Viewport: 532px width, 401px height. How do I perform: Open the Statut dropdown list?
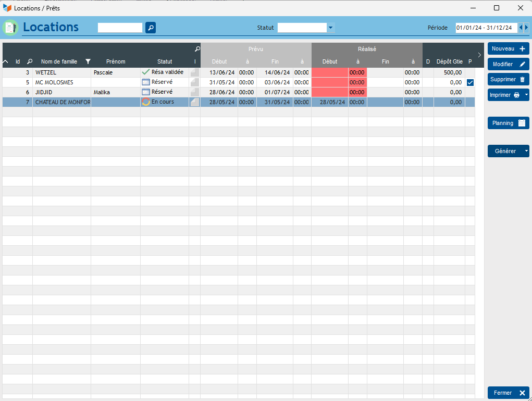[330, 28]
